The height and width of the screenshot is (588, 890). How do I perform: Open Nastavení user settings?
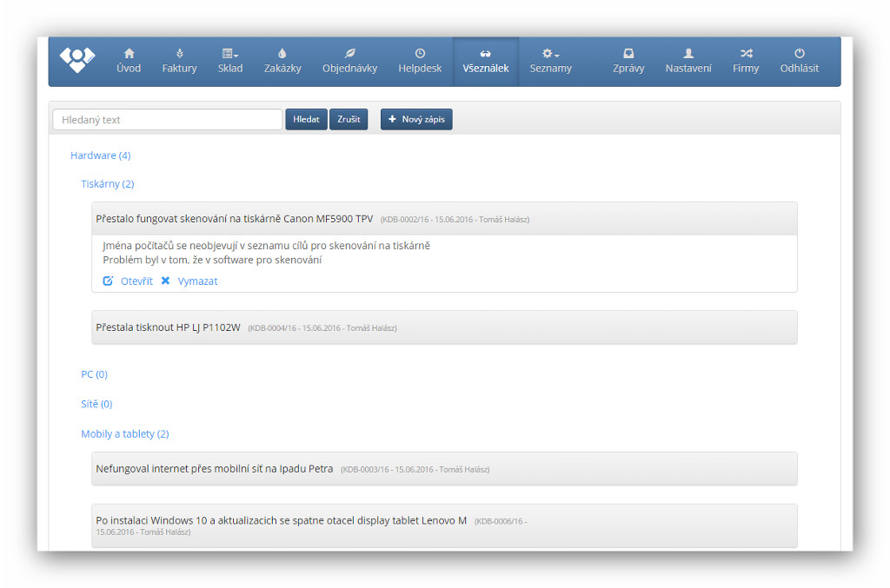click(x=688, y=61)
